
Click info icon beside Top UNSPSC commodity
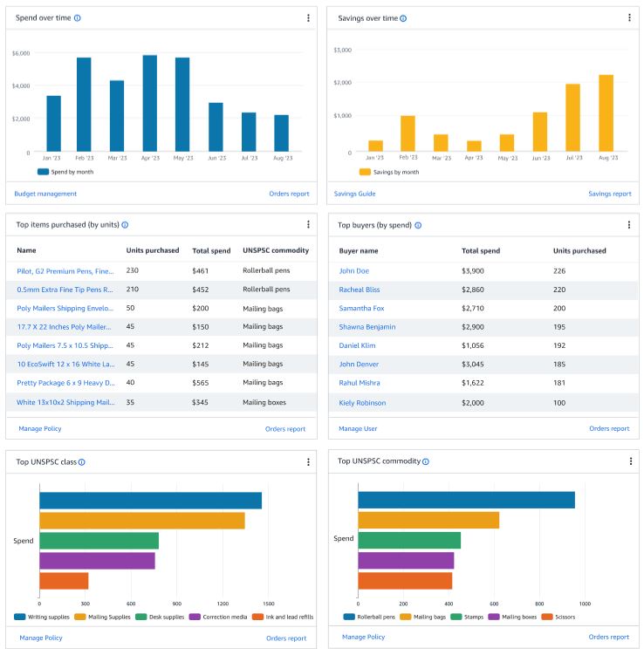tap(426, 461)
